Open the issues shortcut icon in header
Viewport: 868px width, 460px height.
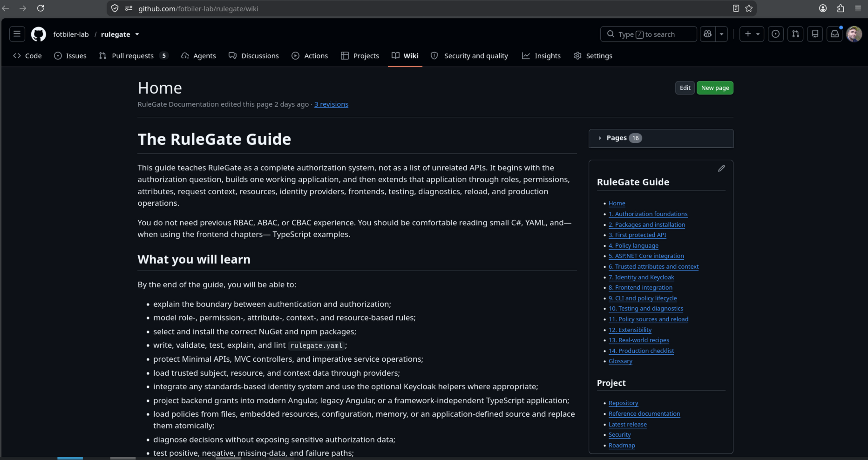(775, 34)
